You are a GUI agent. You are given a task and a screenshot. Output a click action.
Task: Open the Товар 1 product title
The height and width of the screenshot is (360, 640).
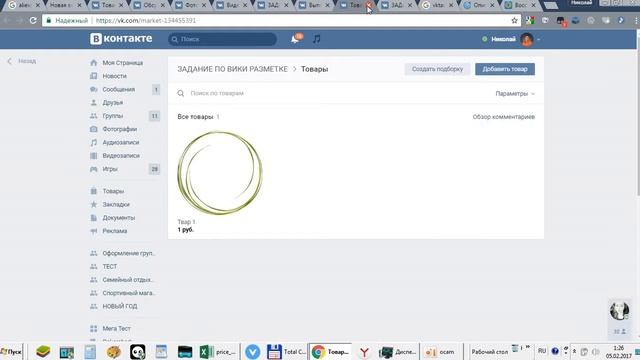point(186,222)
